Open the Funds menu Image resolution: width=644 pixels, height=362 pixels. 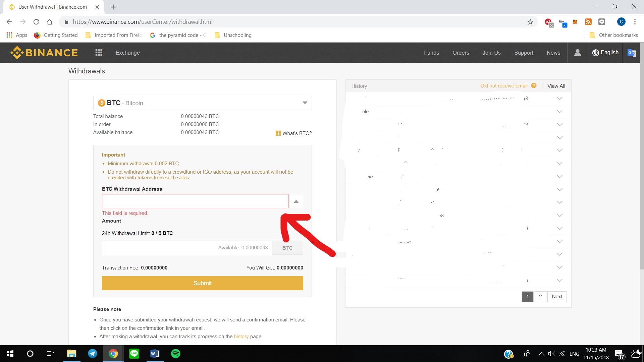(431, 53)
